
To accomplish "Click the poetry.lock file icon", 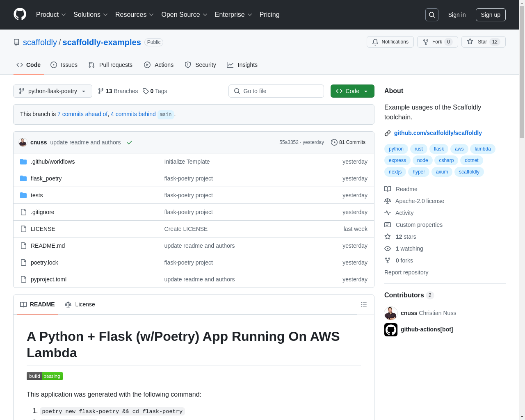I will [23, 262].
